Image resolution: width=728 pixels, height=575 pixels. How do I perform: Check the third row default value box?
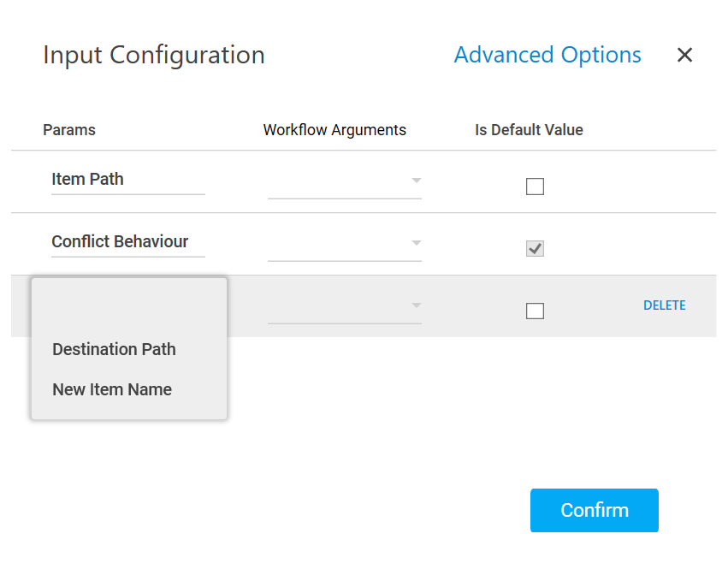click(535, 311)
